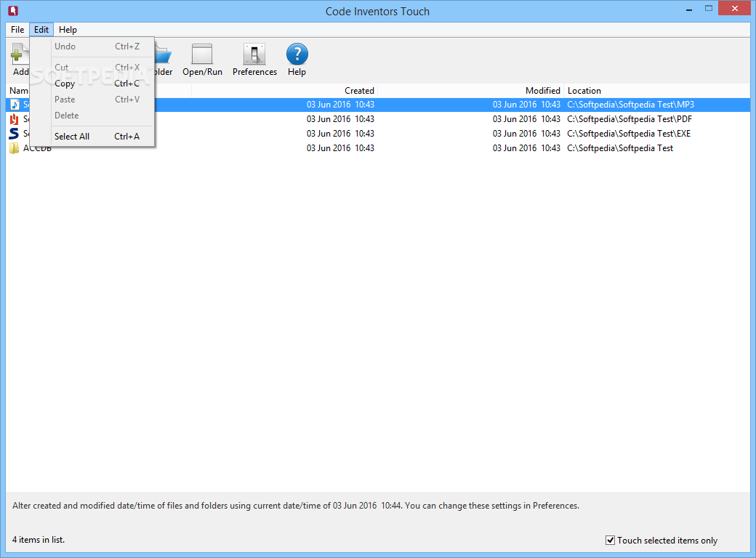Click the Open/Run toolbar icon
This screenshot has width=756, height=558.
click(202, 54)
